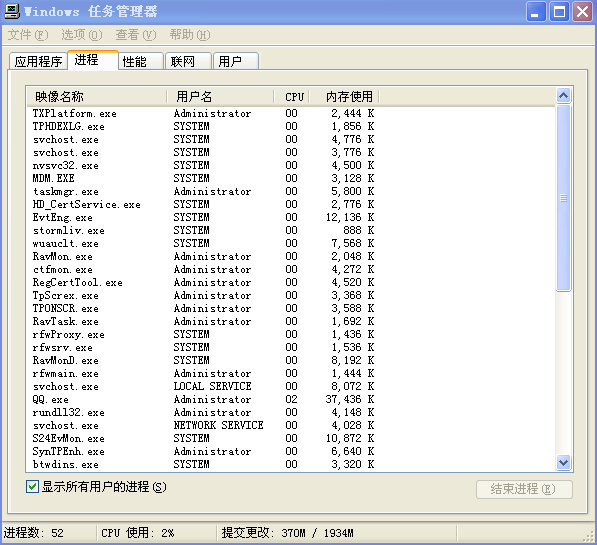Switch to the 应用程序 tab
Screen dimensions: 597x545
point(38,61)
